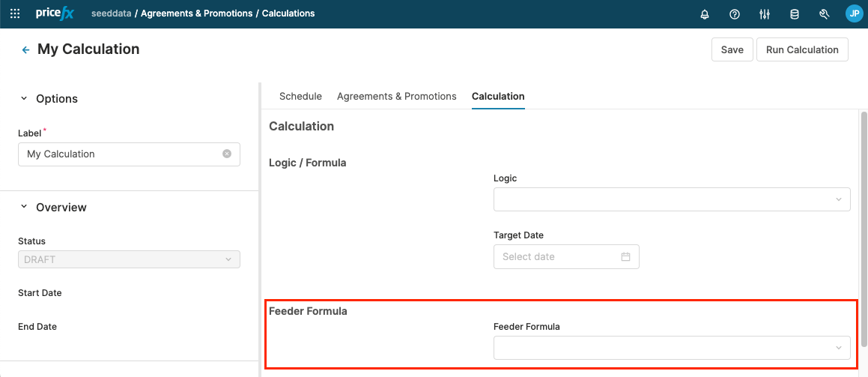Open the Feeder Formula dropdown
Viewport: 868px width, 377px height.
(672, 348)
